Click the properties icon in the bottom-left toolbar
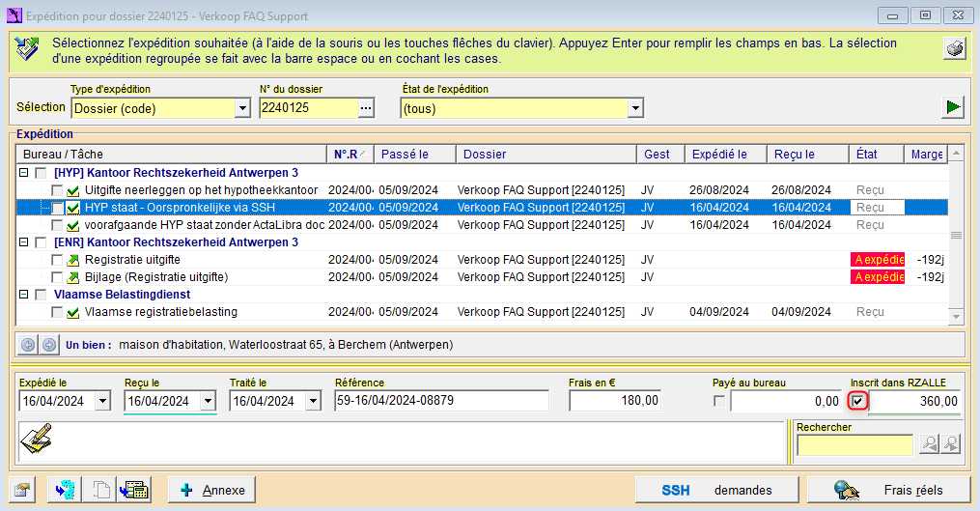 [22, 490]
